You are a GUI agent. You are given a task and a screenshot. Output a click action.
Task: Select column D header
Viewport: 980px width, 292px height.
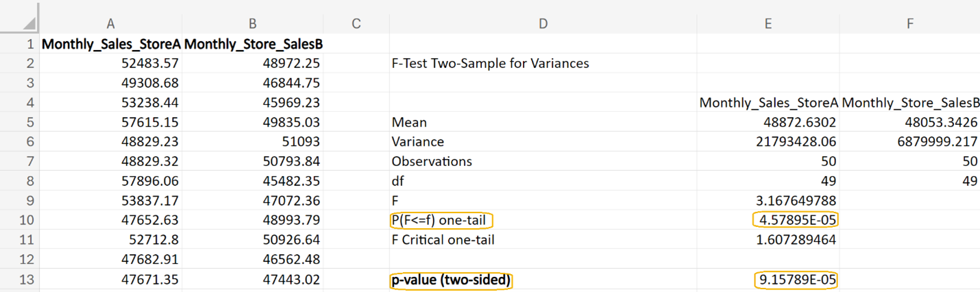click(x=543, y=24)
